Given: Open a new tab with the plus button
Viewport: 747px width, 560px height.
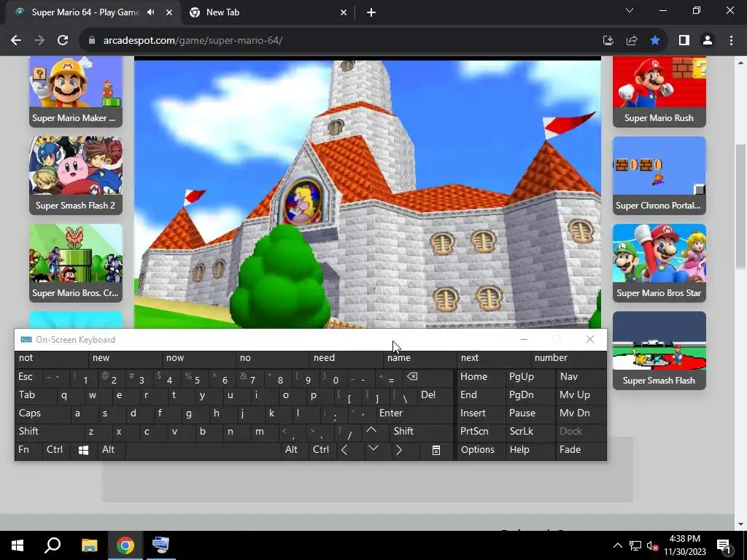Looking at the screenshot, I should (x=371, y=12).
